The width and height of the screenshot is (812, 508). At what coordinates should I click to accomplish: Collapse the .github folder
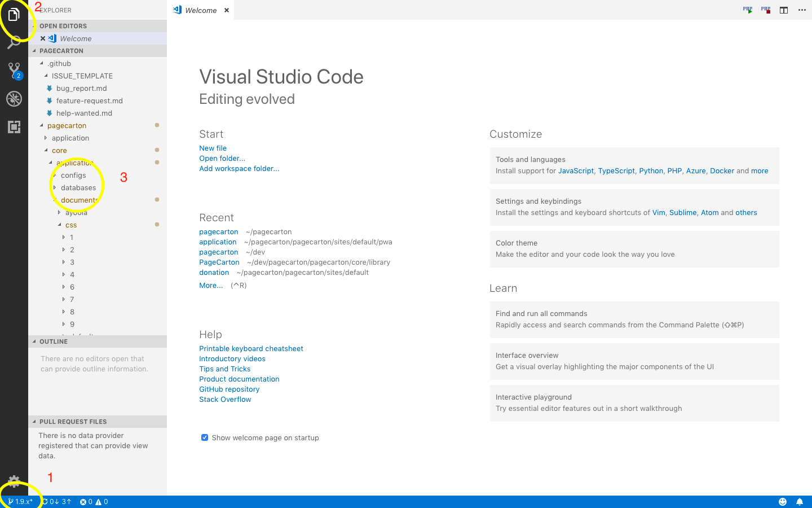click(59, 63)
